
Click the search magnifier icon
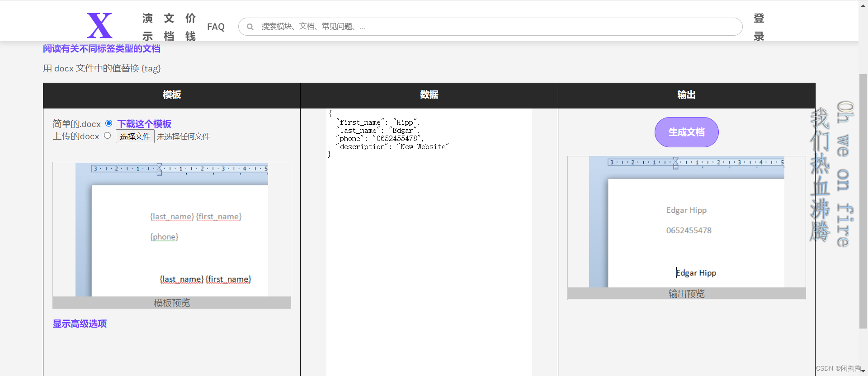click(250, 27)
